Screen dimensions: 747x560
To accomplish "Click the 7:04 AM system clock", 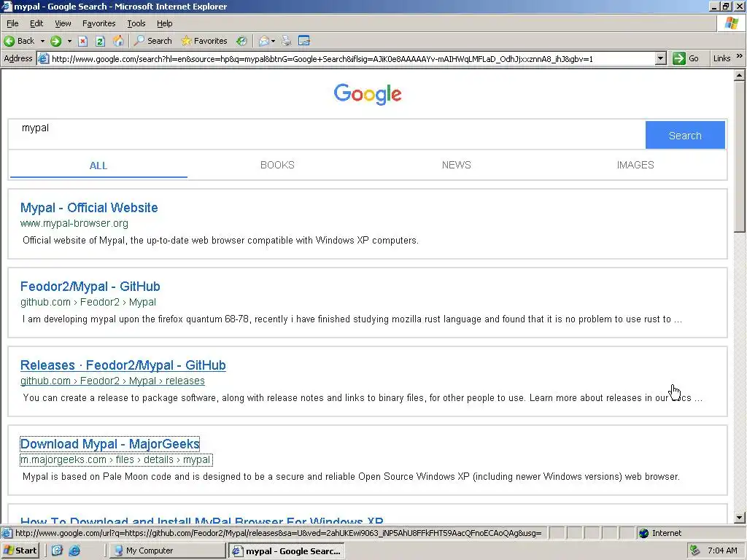I will [x=722, y=551].
